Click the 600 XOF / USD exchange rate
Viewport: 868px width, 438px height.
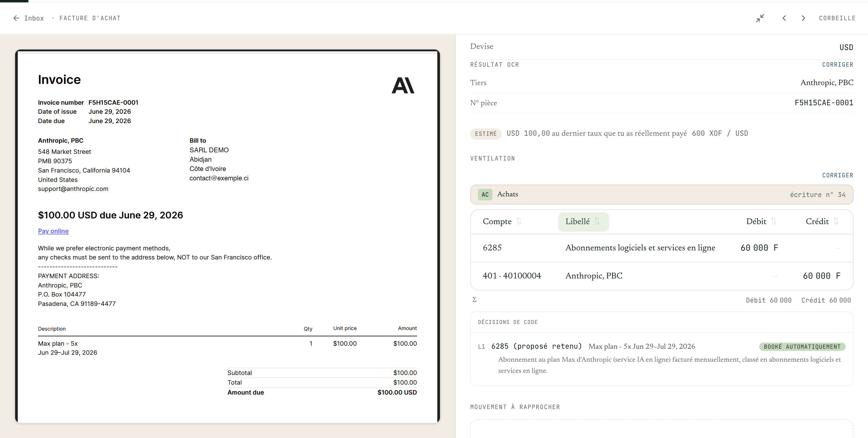(720, 134)
